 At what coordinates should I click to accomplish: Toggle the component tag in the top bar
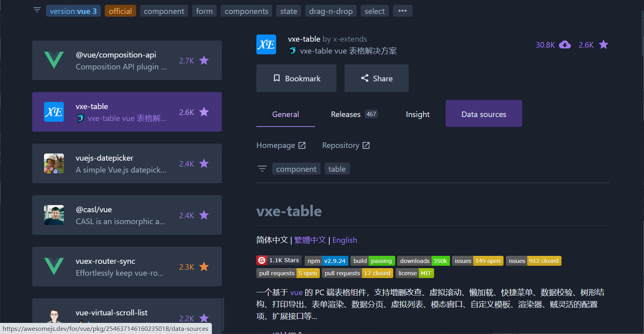[164, 11]
